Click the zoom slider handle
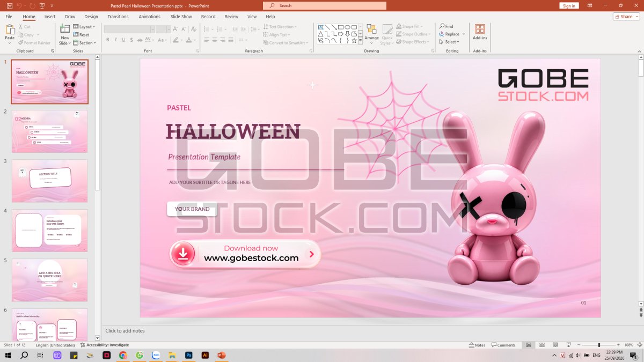Viewport: 644px width, 362px height. 599,345
